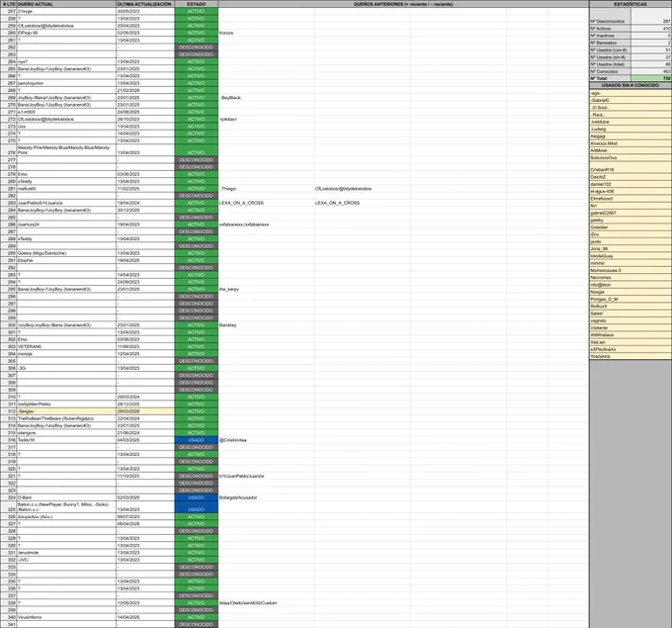Select owner cell 'penchojunior' in row 267
This screenshot has width=672, height=628.
66,83
